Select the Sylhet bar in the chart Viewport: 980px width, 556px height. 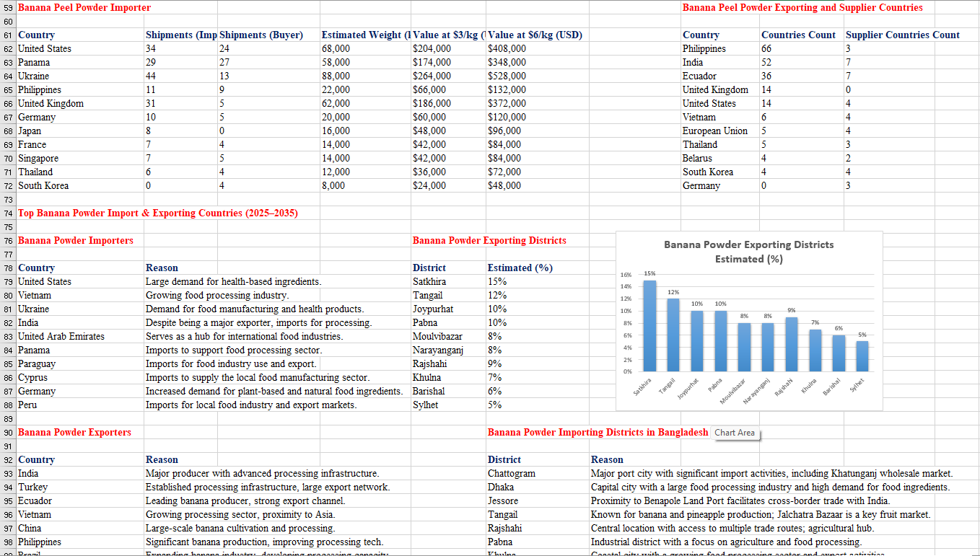(x=862, y=356)
